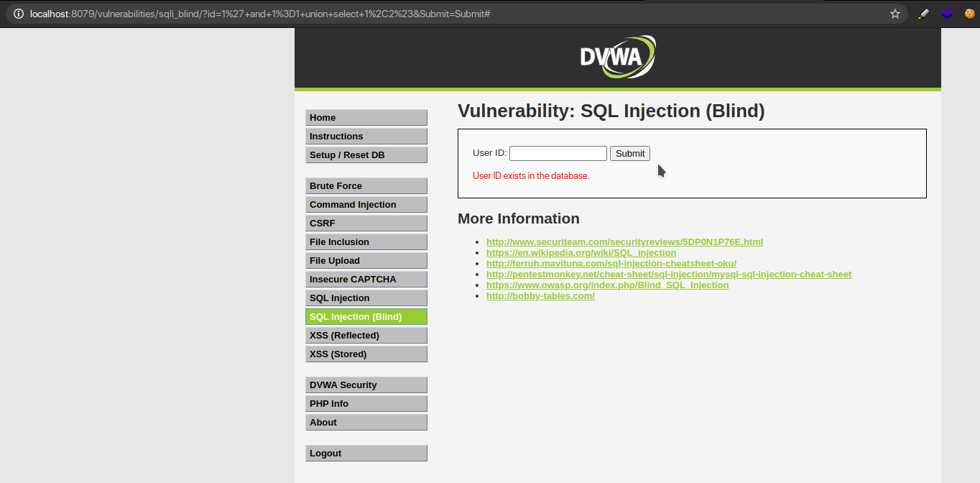Image resolution: width=980 pixels, height=483 pixels.
Task: Open the pencil extension icon
Action: pyautogui.click(x=923, y=14)
